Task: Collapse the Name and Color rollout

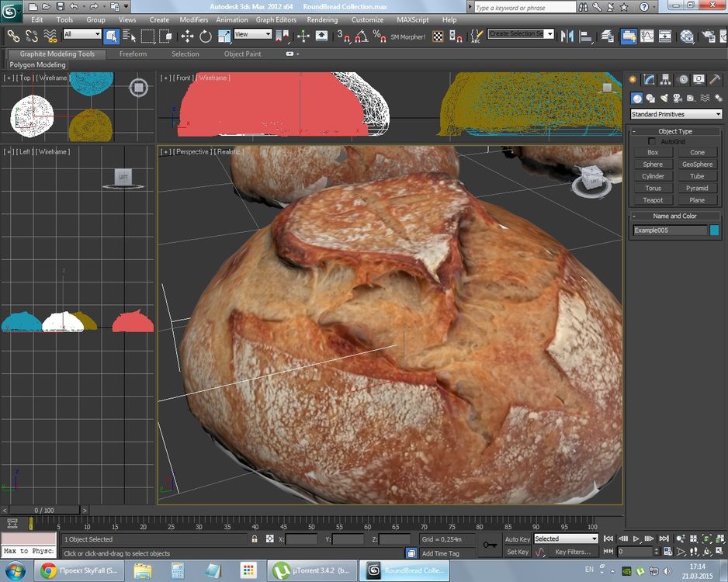Action: 675,216
